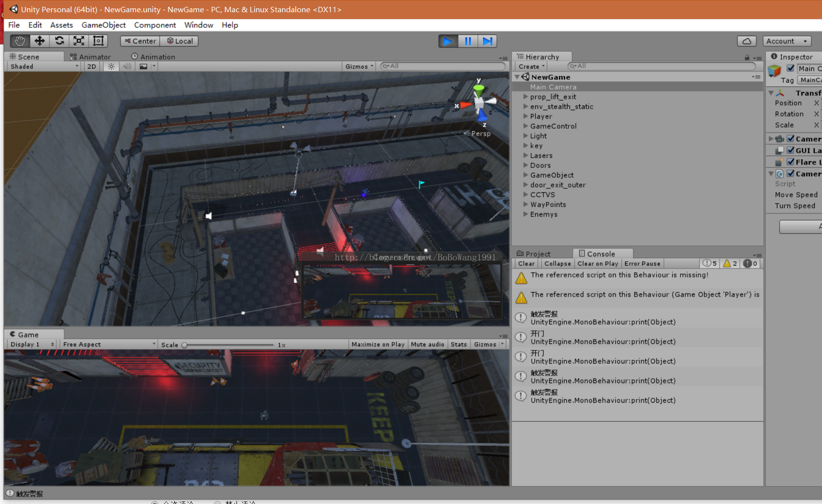Toggle Error Pause in Console
The width and height of the screenshot is (822, 504).
[642, 263]
